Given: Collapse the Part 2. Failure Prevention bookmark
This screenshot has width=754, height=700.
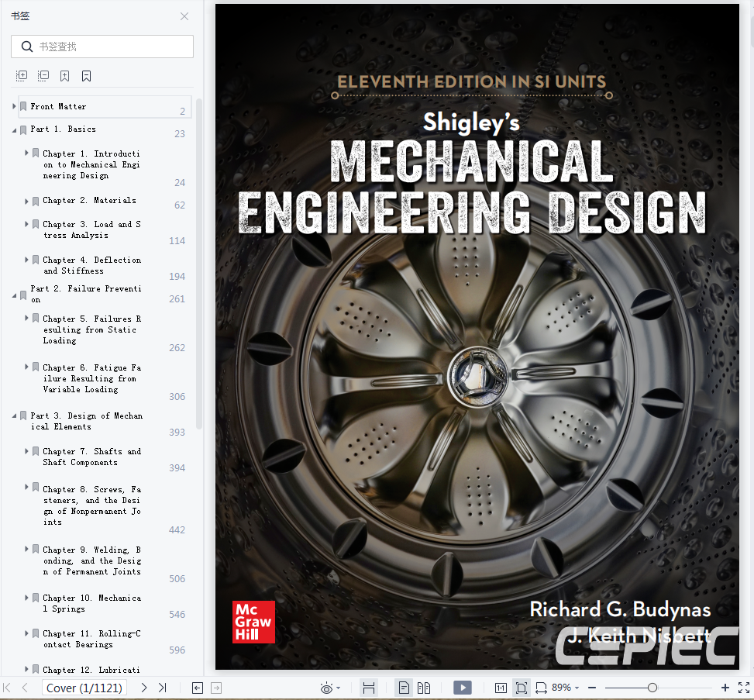Looking at the screenshot, I should [14, 295].
